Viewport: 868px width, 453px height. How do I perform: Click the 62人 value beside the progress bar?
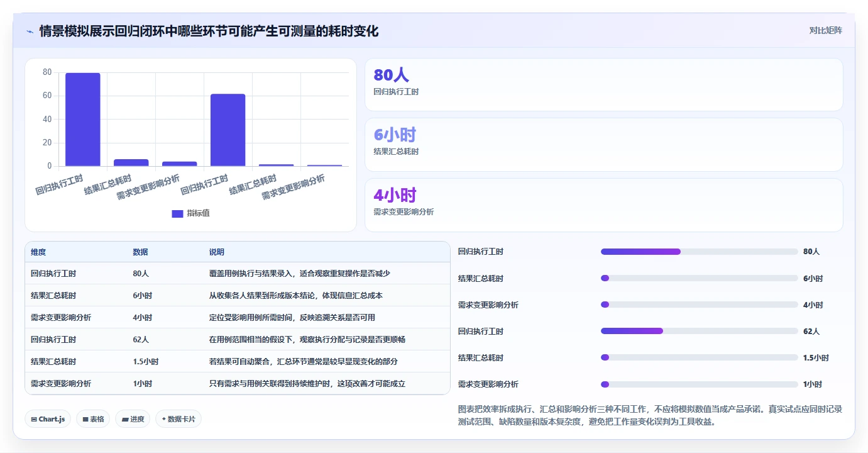pyautogui.click(x=811, y=331)
